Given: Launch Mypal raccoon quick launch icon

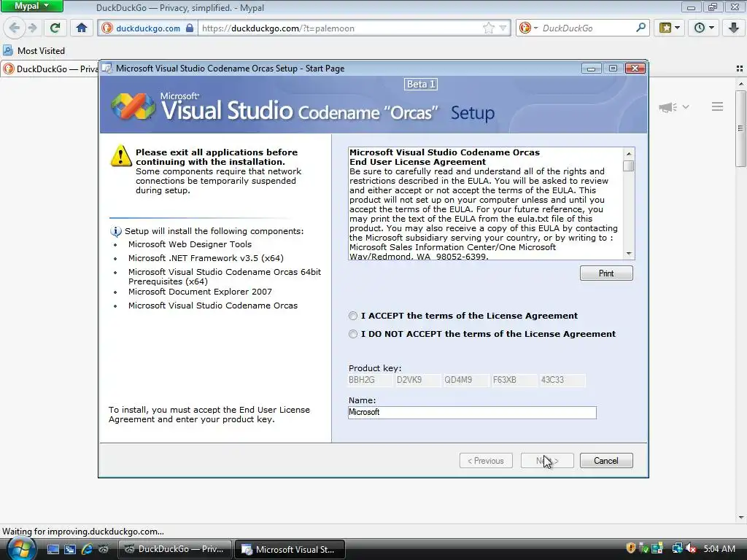Looking at the screenshot, I should click(103, 550).
